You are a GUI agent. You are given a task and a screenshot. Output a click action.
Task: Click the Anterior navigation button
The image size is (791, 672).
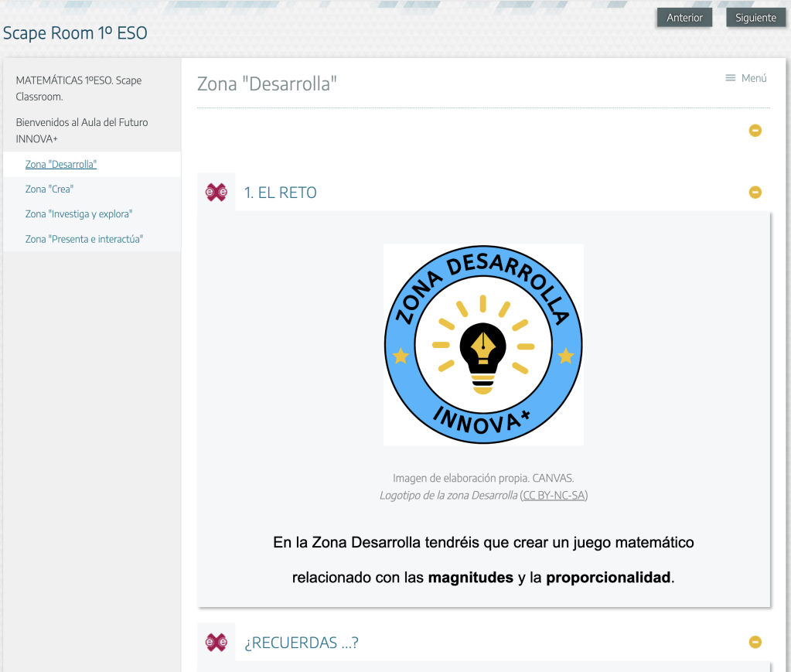click(x=684, y=18)
